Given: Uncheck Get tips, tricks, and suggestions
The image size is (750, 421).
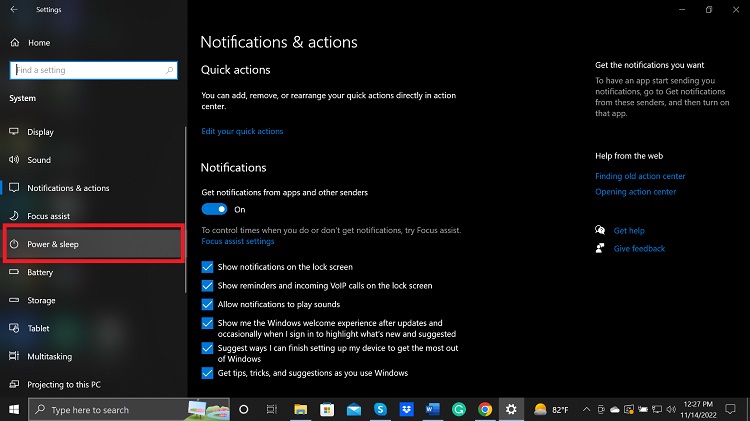Looking at the screenshot, I should [x=208, y=373].
